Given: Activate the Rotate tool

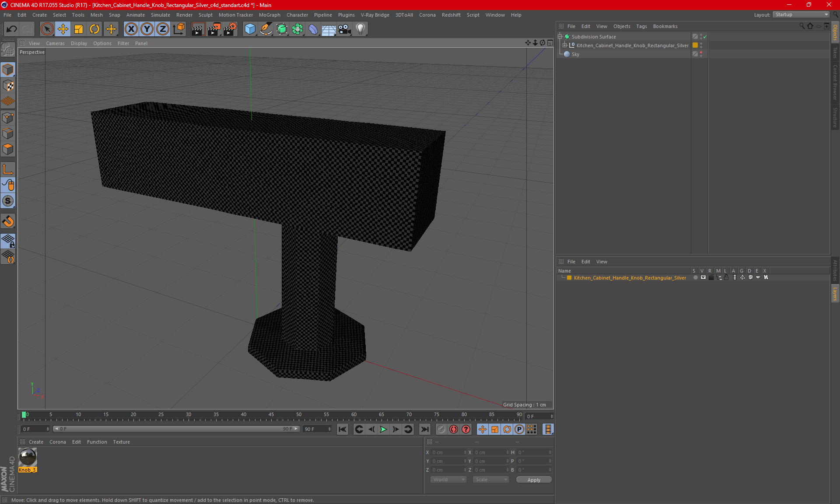Looking at the screenshot, I should click(x=94, y=29).
